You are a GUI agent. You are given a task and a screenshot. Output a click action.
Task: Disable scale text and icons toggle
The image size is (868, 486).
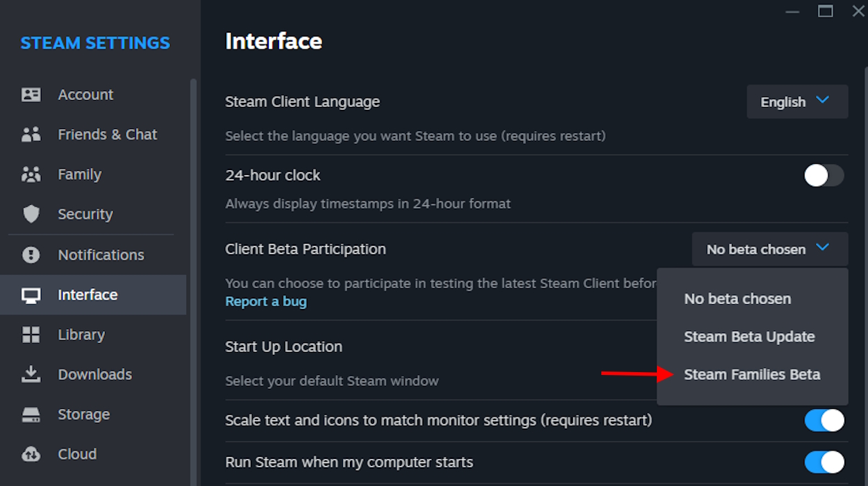824,420
